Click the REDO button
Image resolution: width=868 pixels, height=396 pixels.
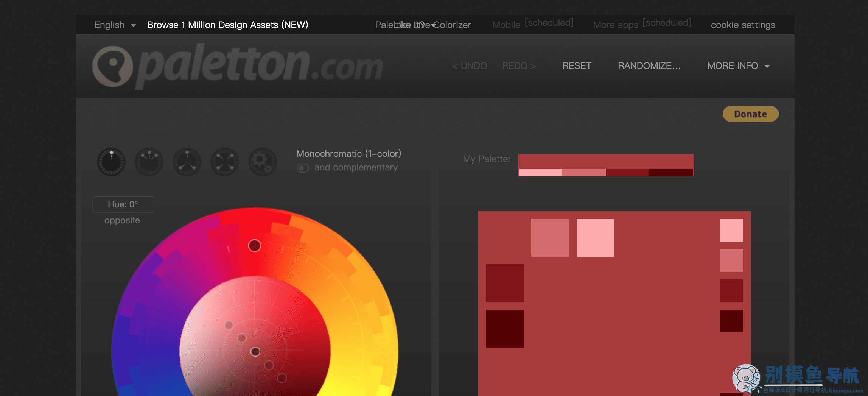click(x=519, y=66)
